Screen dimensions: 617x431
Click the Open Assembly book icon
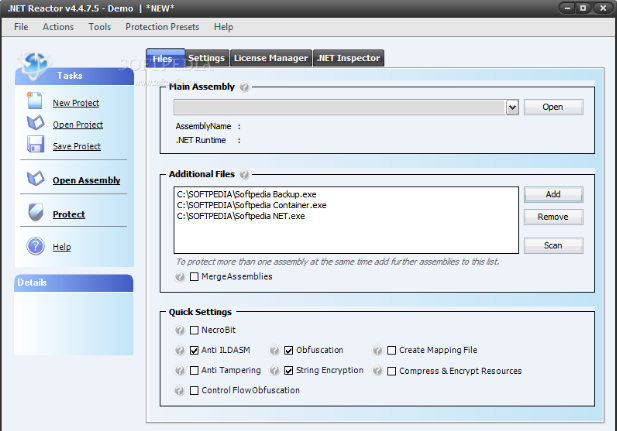(x=35, y=179)
